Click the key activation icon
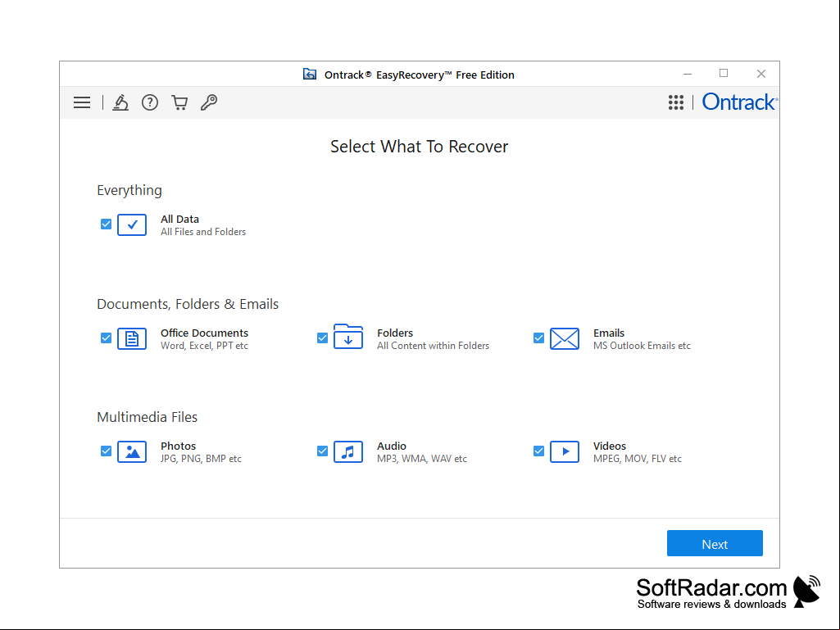The width and height of the screenshot is (840, 630). pos(209,102)
